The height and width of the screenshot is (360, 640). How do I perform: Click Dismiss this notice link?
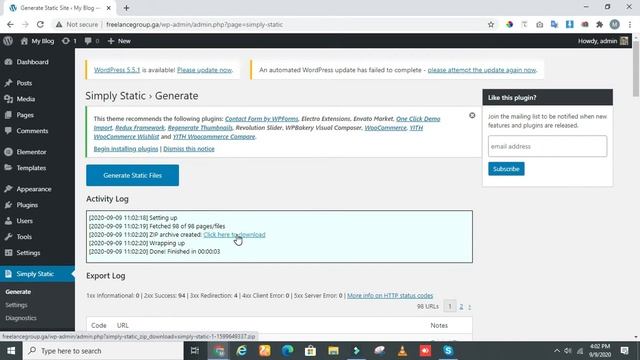tap(189, 149)
